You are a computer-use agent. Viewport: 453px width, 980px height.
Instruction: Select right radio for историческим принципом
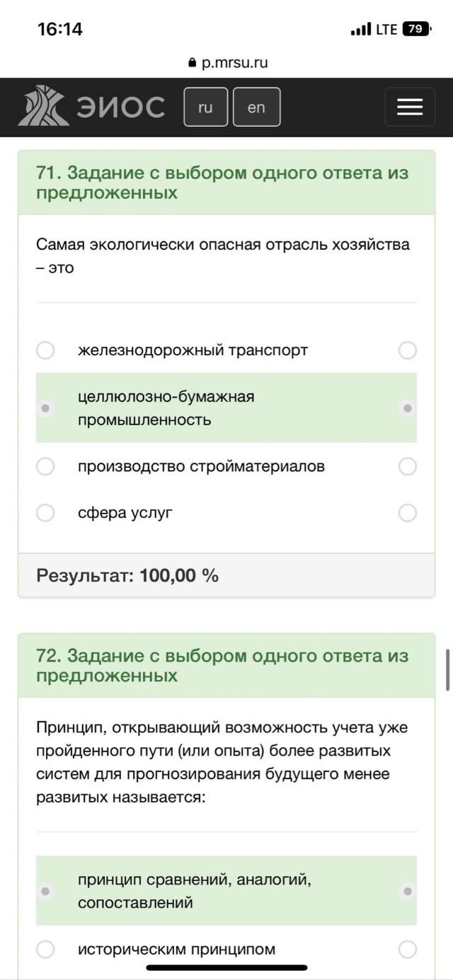(408, 949)
